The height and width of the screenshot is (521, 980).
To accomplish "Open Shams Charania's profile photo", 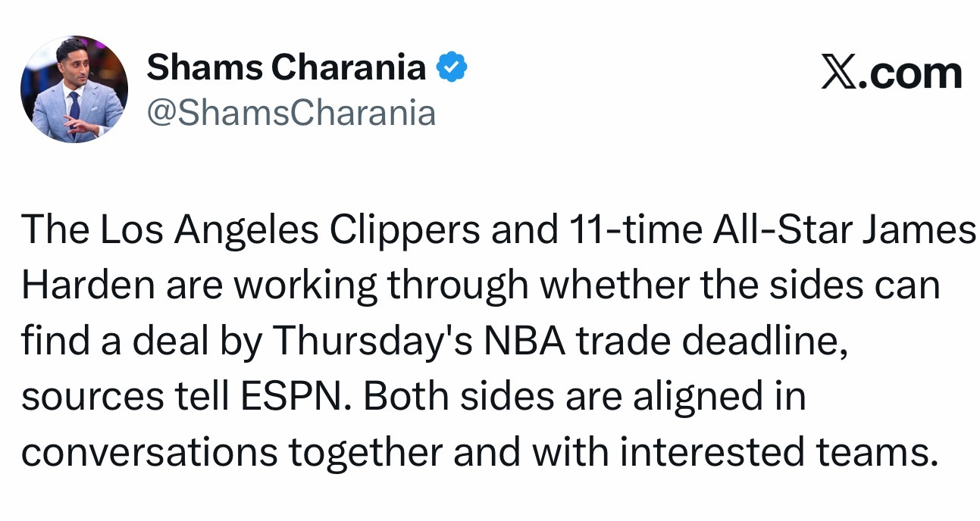I will tap(74, 89).
